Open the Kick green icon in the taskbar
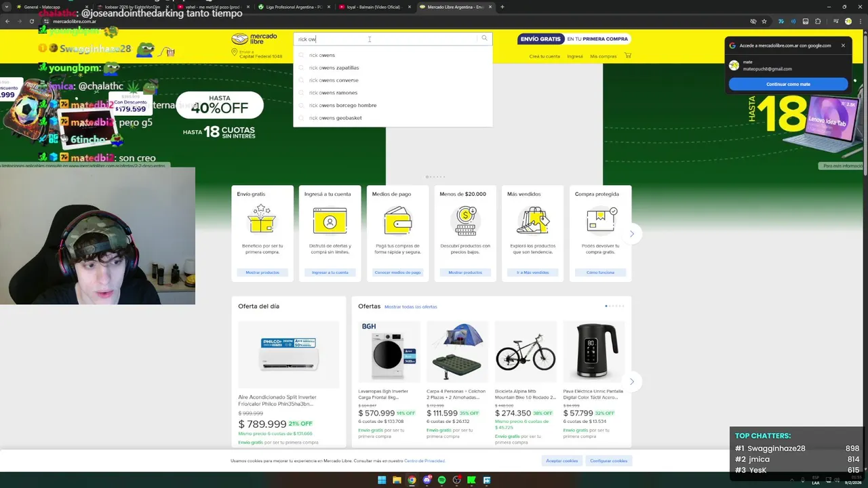 click(471, 480)
